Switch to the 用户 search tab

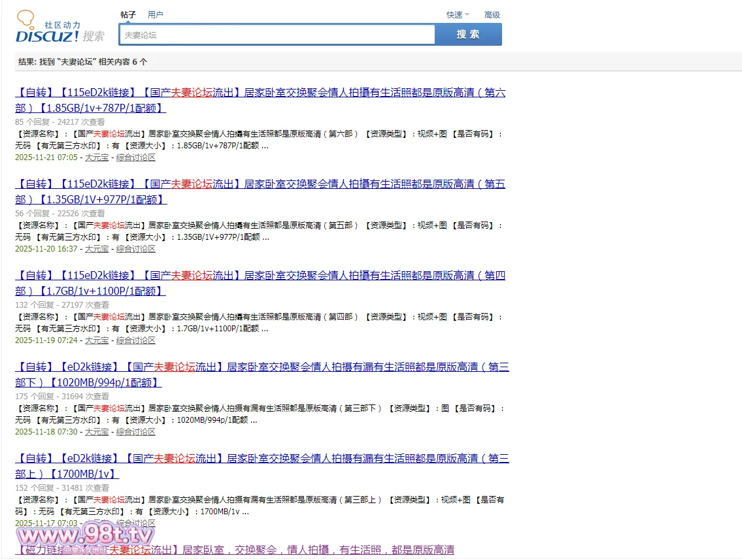point(156,14)
